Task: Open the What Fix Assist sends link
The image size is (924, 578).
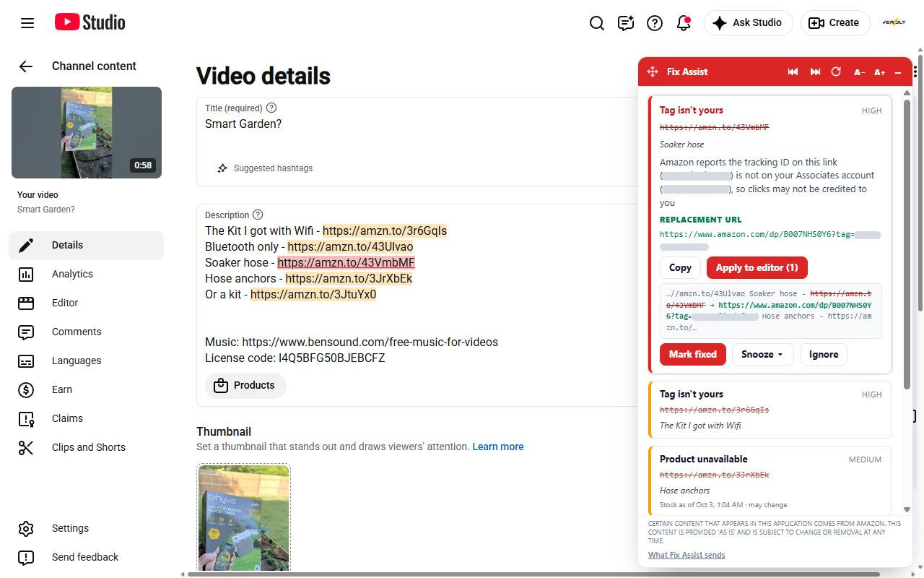Action: point(687,555)
